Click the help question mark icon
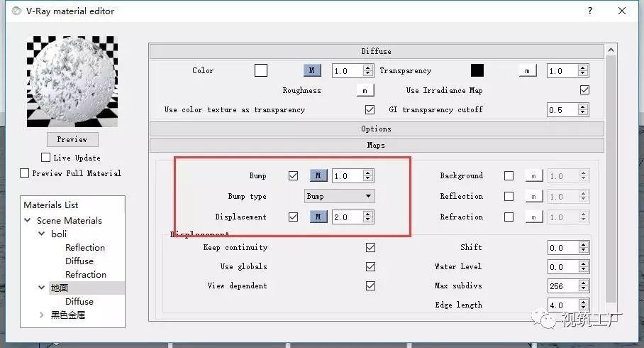 590,11
